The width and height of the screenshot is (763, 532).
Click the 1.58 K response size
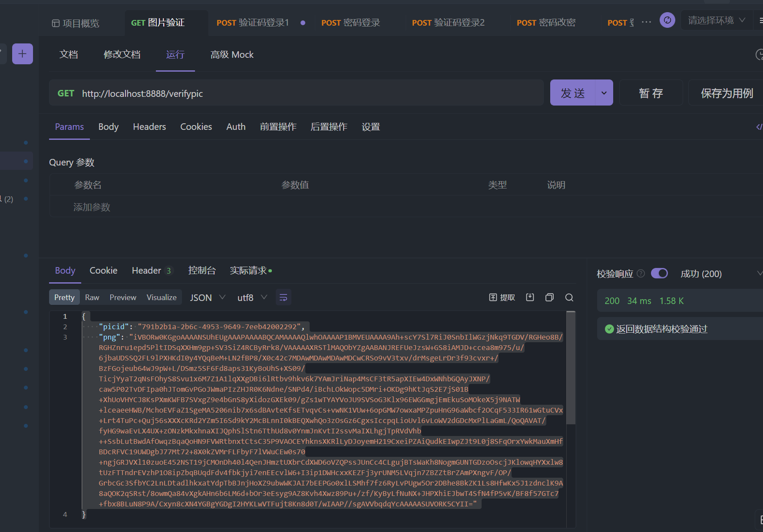click(671, 301)
